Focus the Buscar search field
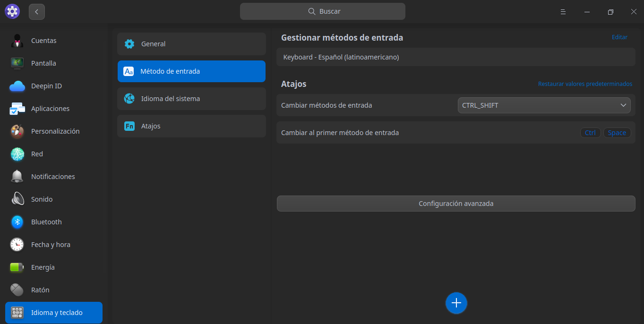The width and height of the screenshot is (644, 324). [323, 11]
